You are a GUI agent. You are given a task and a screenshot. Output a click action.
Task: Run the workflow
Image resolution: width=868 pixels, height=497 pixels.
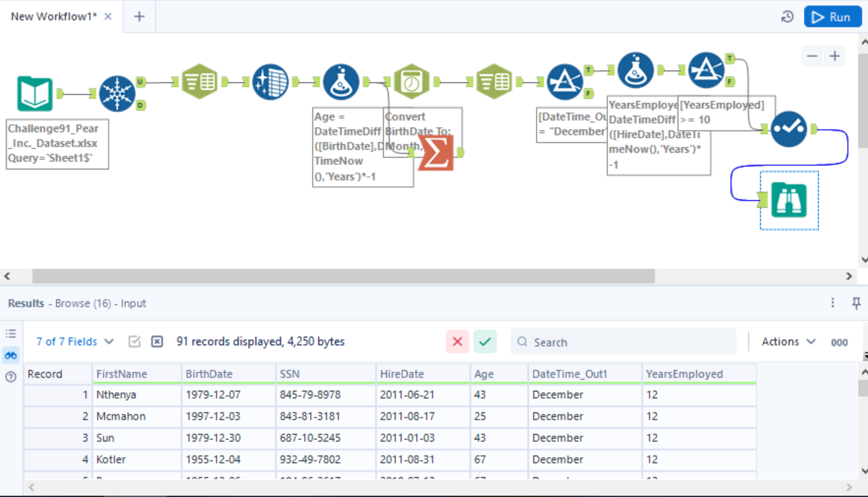tap(832, 17)
